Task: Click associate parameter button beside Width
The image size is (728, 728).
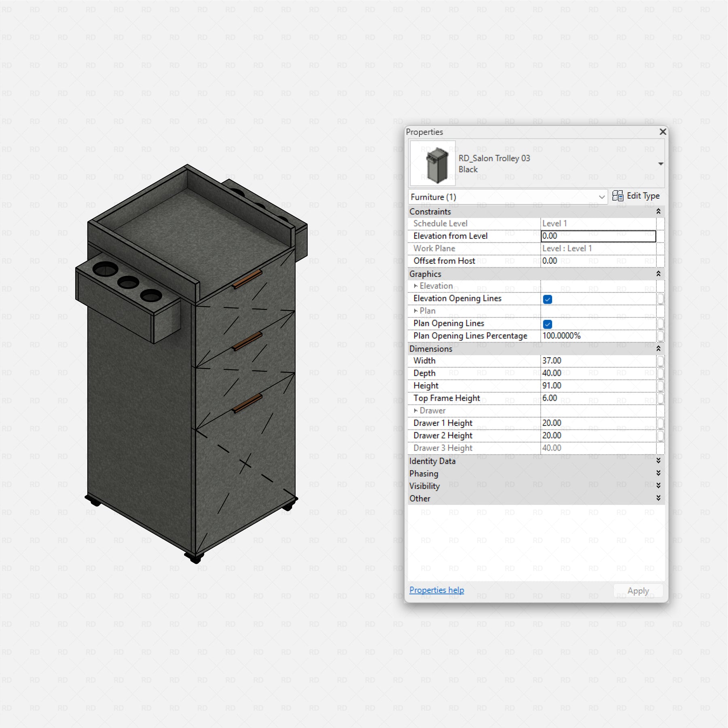Action: click(x=660, y=361)
